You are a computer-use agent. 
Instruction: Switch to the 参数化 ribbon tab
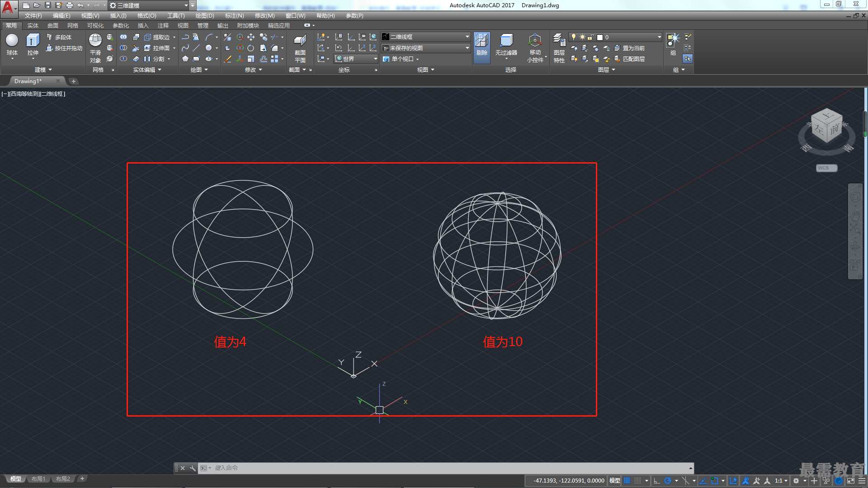[x=121, y=26]
